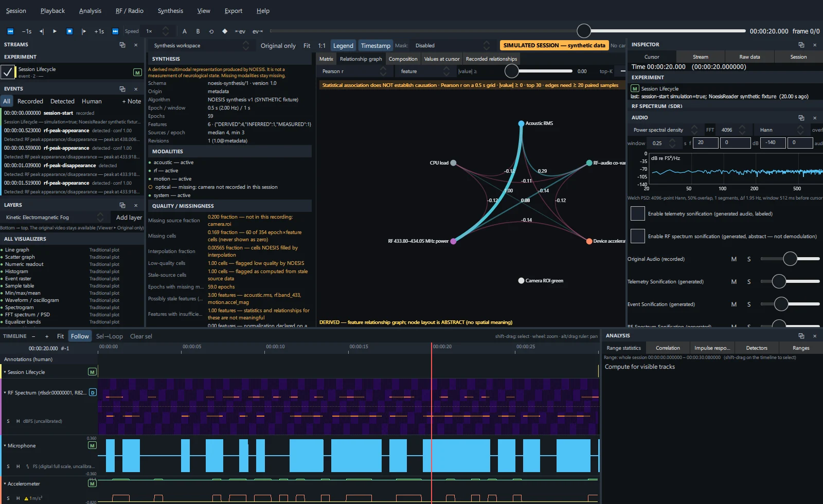Enable RF spectrum sonification checkbox
This screenshot has height=504, width=823.
638,236
